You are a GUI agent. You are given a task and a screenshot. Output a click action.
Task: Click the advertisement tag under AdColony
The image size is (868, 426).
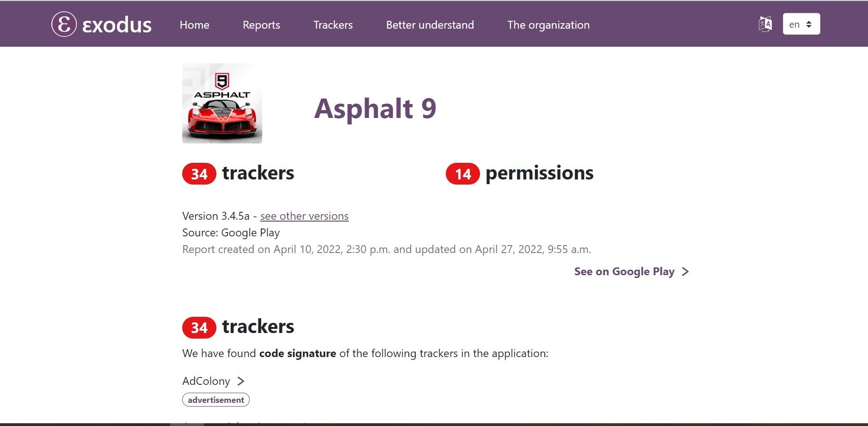(216, 400)
